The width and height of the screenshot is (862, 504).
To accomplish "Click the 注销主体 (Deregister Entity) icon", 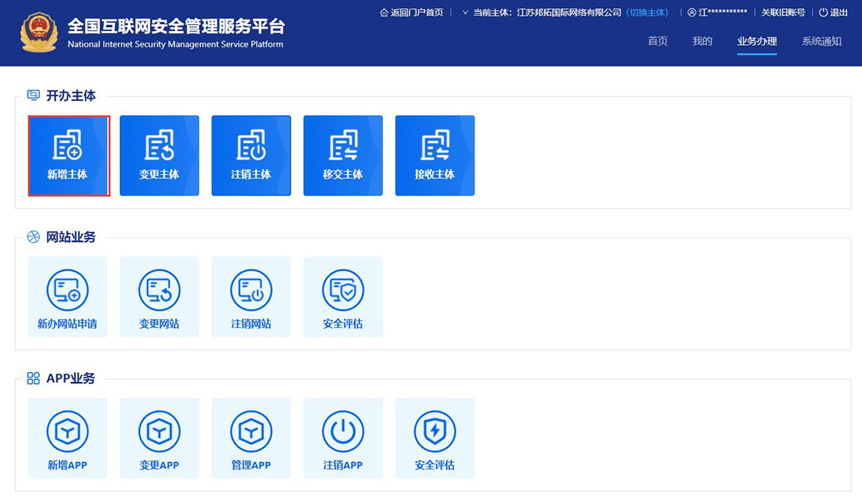I will pyautogui.click(x=251, y=155).
